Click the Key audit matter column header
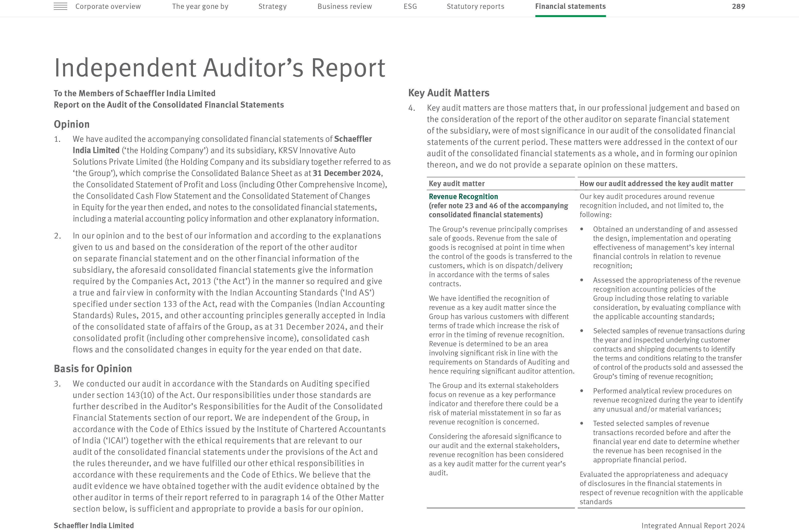 click(x=456, y=184)
